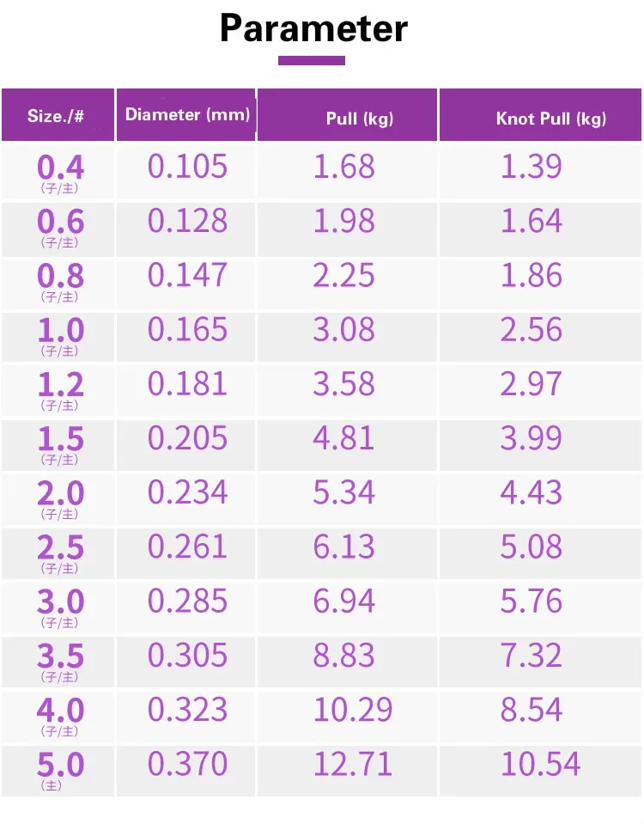Image resolution: width=644 pixels, height=824 pixels.
Task: Click the Parameter title heading
Action: pos(313,28)
